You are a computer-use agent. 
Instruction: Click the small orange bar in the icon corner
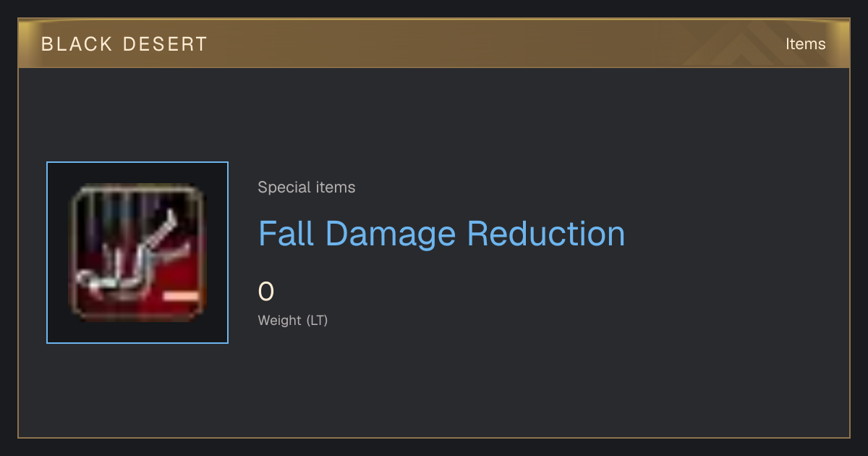[181, 296]
